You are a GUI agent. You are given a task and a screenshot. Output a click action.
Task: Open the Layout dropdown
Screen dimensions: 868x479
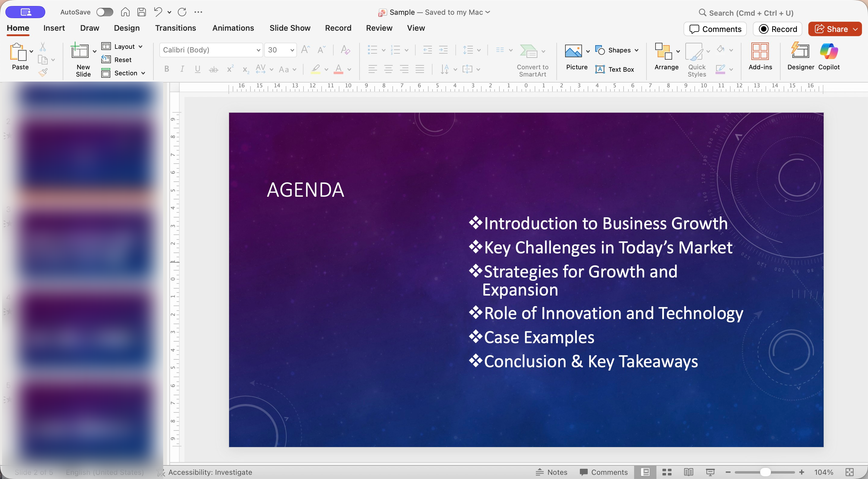pyautogui.click(x=122, y=46)
